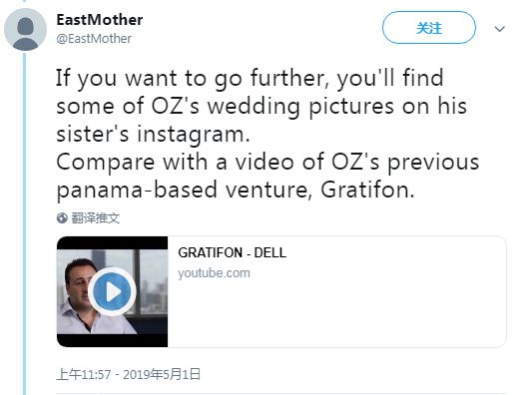Follow the account with 关注 button

[x=429, y=28]
